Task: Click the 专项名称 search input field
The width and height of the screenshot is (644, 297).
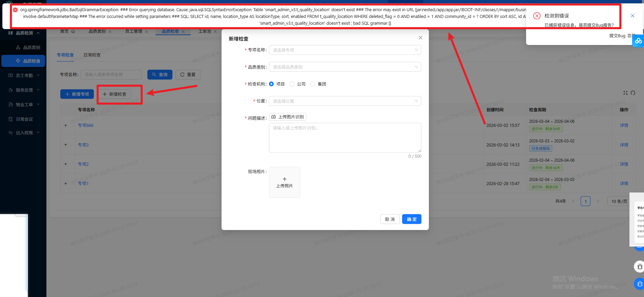Action: point(111,74)
